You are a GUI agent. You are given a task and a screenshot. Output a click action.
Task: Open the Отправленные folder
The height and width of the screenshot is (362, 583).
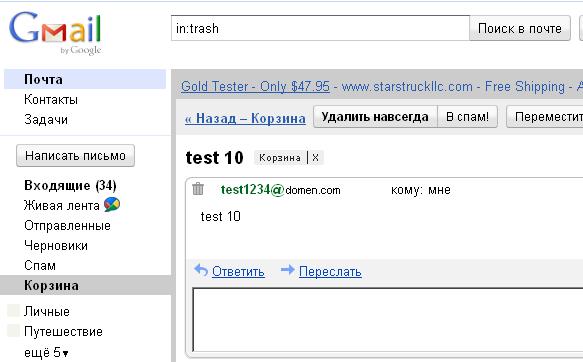[x=67, y=226]
